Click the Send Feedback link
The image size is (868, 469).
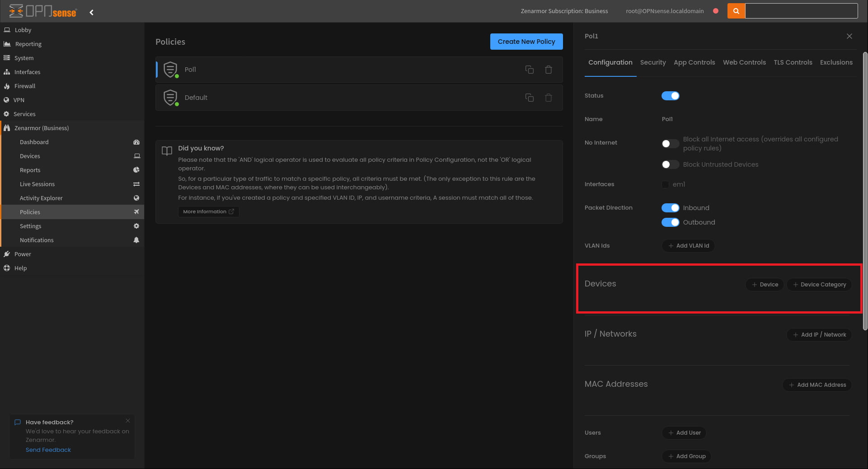[48, 450]
